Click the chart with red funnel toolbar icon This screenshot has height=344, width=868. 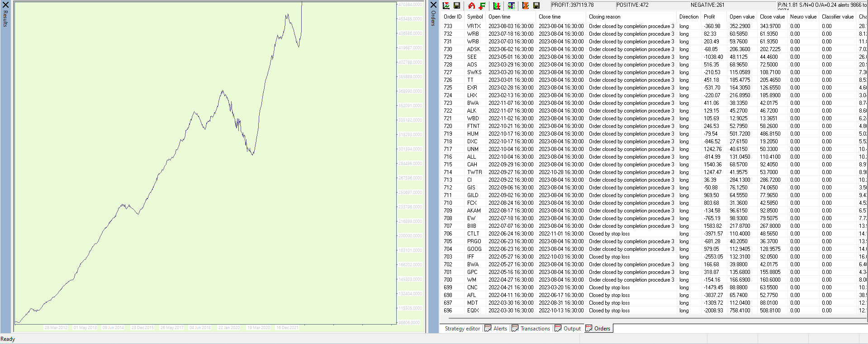(x=446, y=5)
